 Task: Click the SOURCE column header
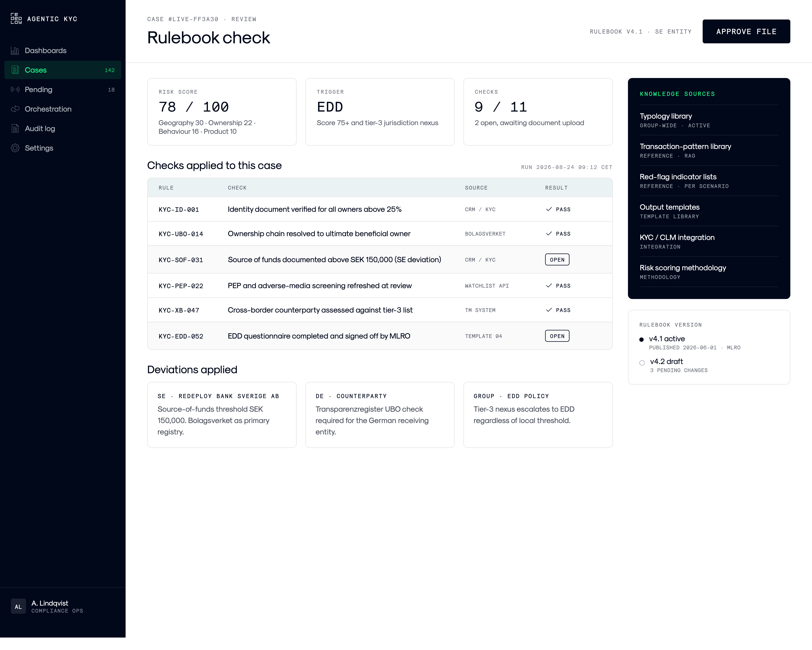pyautogui.click(x=476, y=188)
